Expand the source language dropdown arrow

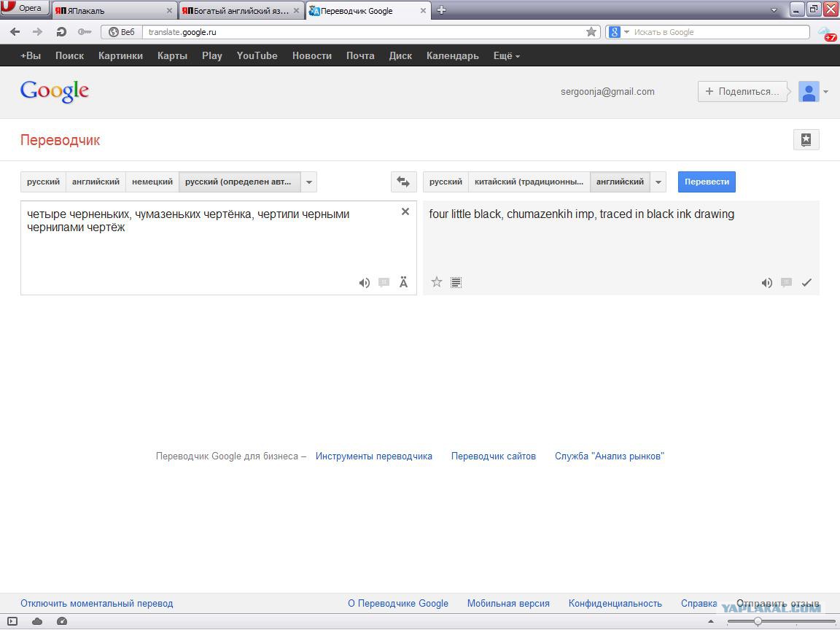(x=308, y=182)
